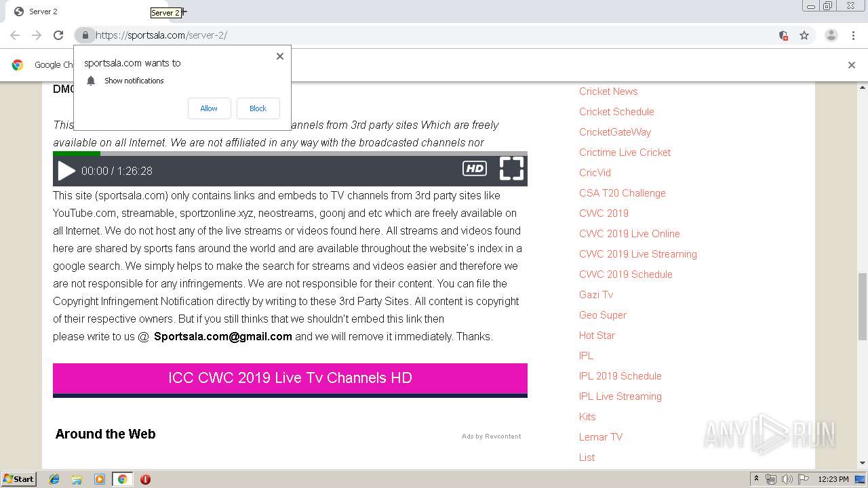The height and width of the screenshot is (488, 868).
Task: Reload the page with refresh icon
Action: click(x=58, y=35)
